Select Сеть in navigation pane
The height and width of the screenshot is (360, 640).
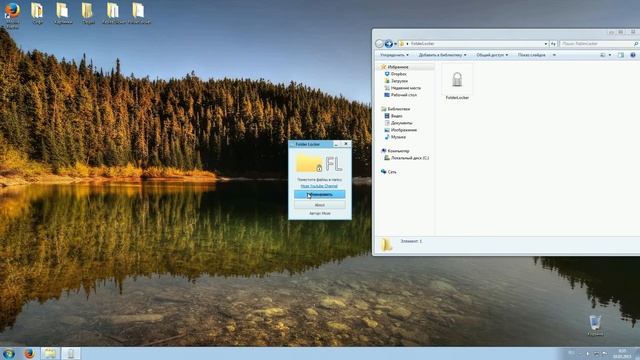tap(392, 172)
